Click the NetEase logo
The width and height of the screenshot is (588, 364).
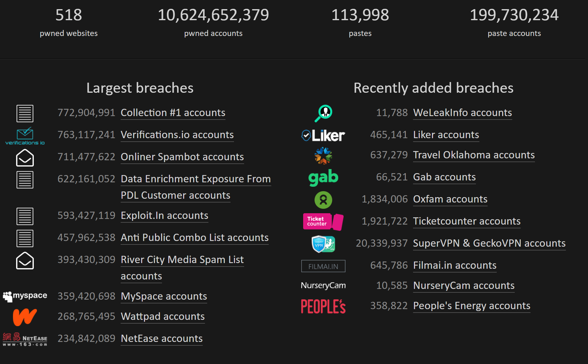coord(25,339)
